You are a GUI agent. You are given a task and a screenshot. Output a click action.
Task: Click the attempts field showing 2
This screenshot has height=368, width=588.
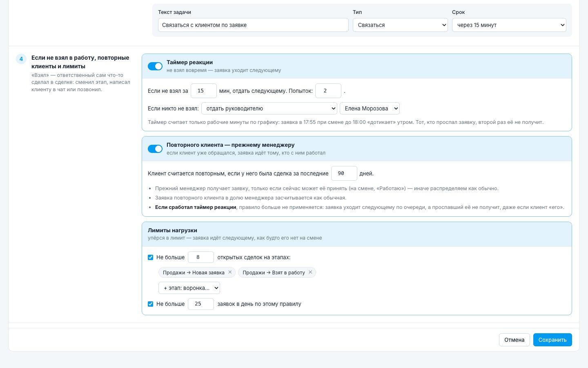tap(328, 91)
